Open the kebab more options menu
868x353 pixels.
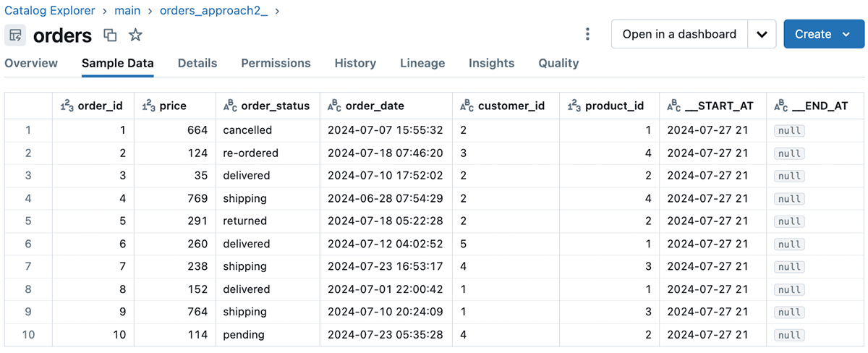click(x=587, y=34)
